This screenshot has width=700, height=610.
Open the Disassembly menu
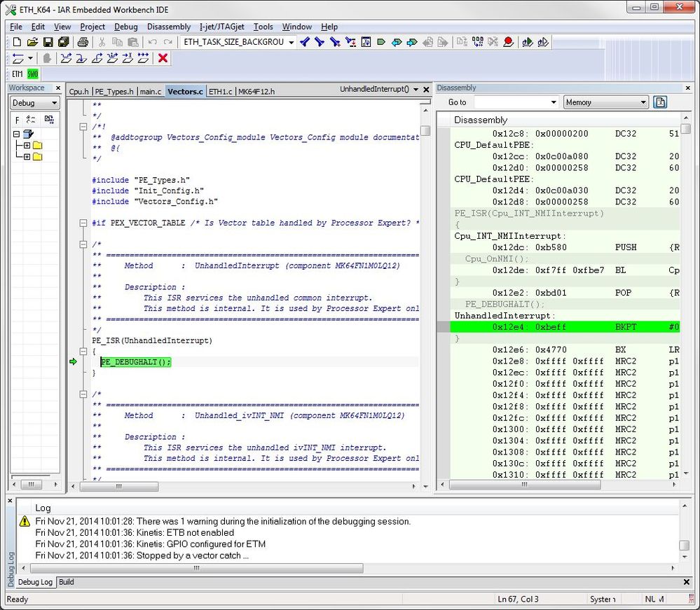tap(168, 27)
